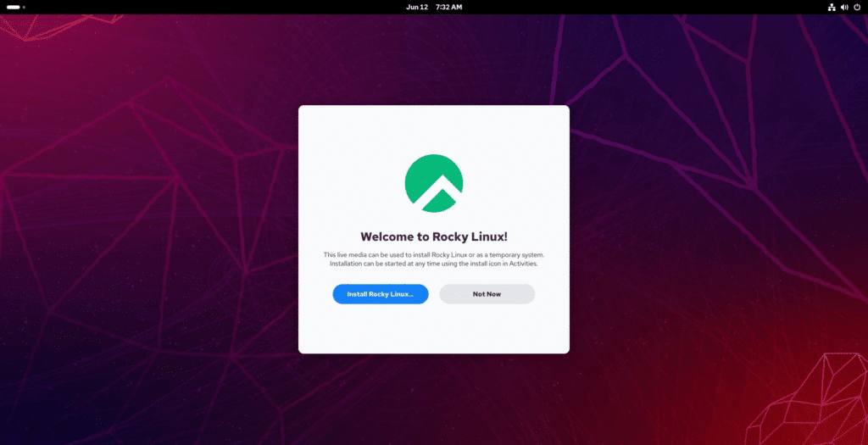
Task: Click the volume speaker icon
Action: click(844, 7)
